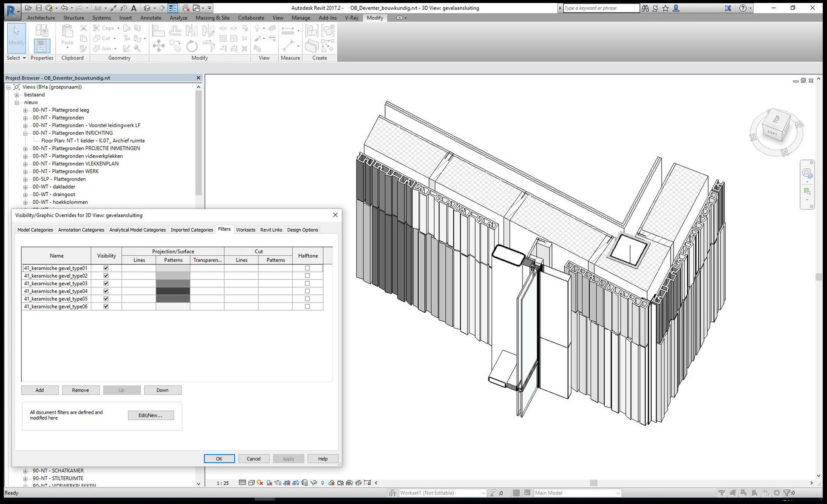Viewport: 827px width, 504px height.
Task: Click the Align tool icon in Modify panel
Action: (159, 30)
